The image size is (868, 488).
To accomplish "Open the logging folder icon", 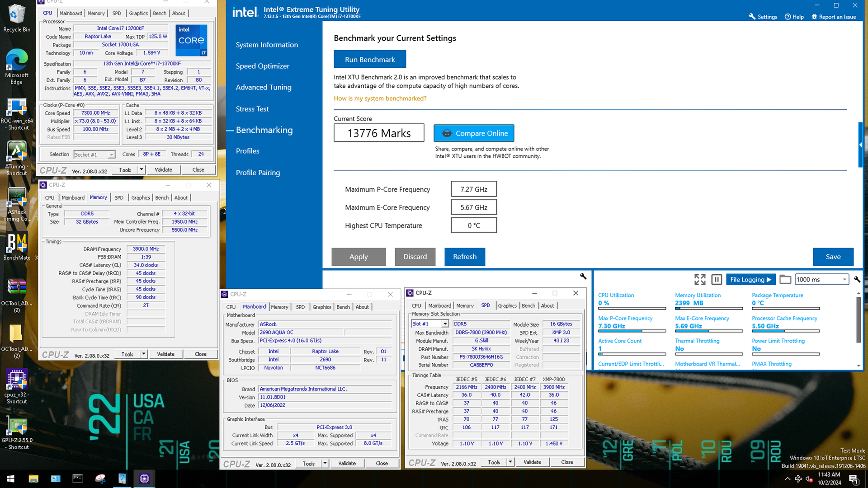I will [x=785, y=280].
